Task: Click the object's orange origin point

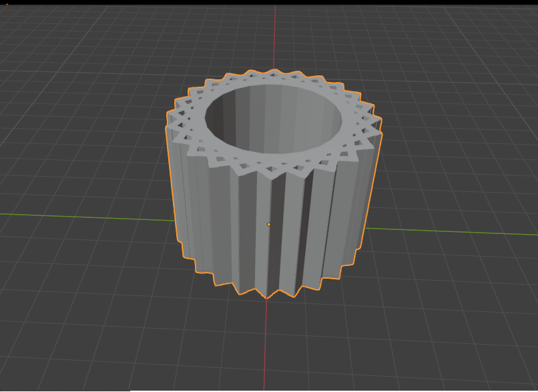Action: 268,225
